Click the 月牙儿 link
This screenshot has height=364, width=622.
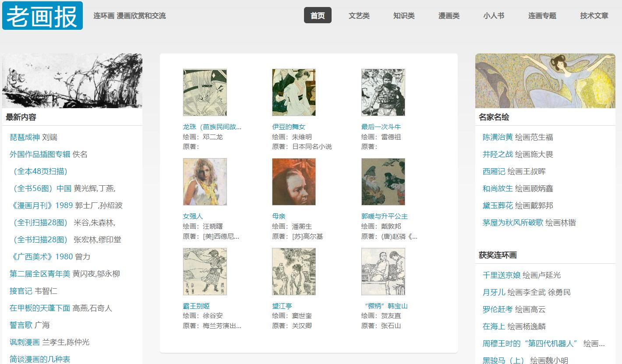[494, 292]
